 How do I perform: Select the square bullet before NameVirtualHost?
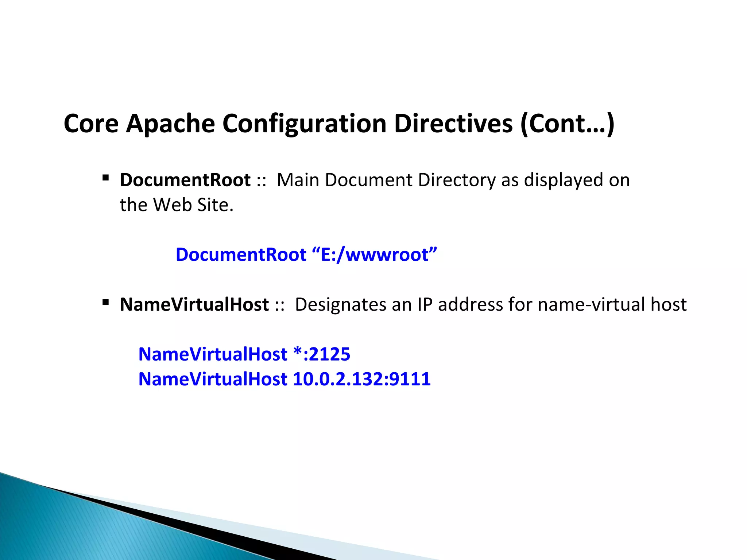[106, 302]
